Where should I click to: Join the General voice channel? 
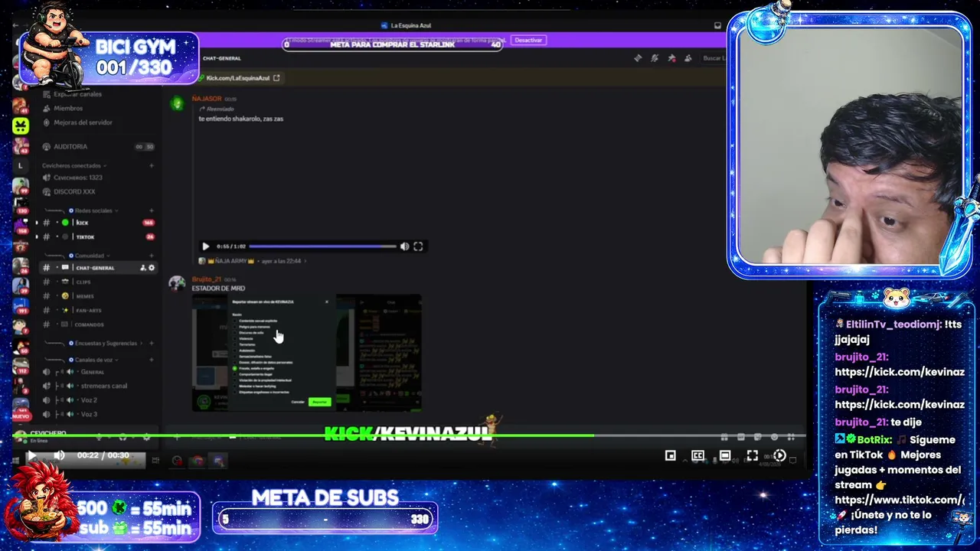[92, 372]
